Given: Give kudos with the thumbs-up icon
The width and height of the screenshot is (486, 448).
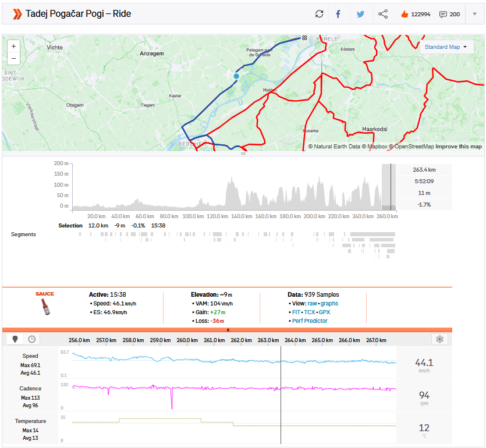Looking at the screenshot, I should click(x=405, y=14).
